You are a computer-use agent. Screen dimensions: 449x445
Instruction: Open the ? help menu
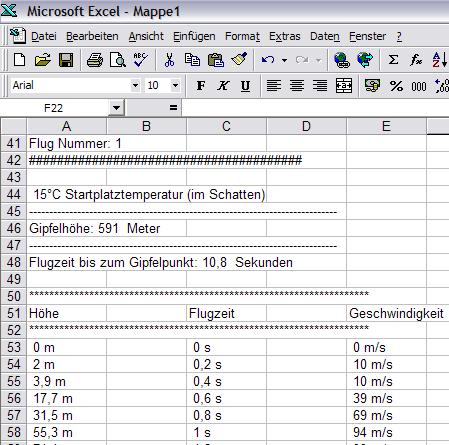pyautogui.click(x=399, y=36)
